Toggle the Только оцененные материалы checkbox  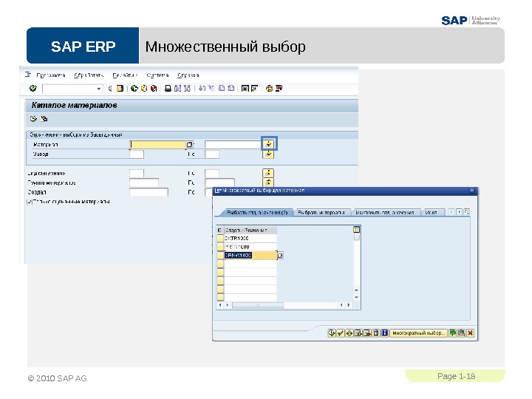[30, 202]
